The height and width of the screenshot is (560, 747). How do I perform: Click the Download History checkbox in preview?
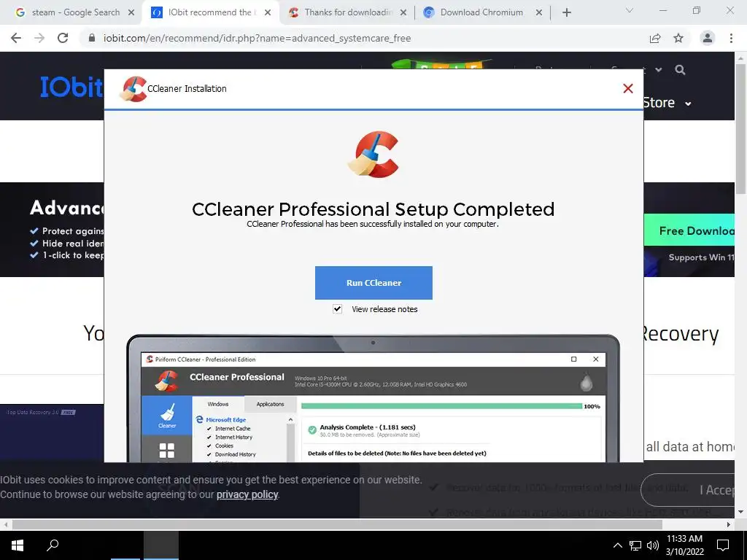coord(209,454)
